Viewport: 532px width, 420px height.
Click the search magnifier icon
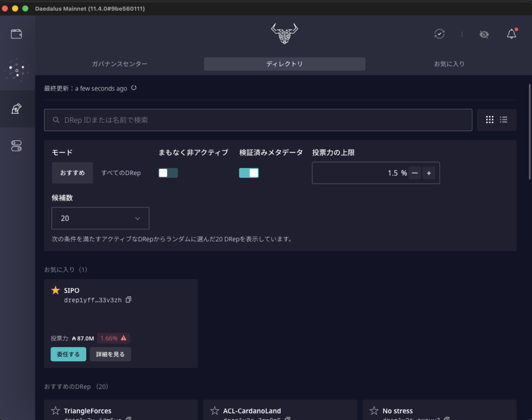[x=56, y=120]
